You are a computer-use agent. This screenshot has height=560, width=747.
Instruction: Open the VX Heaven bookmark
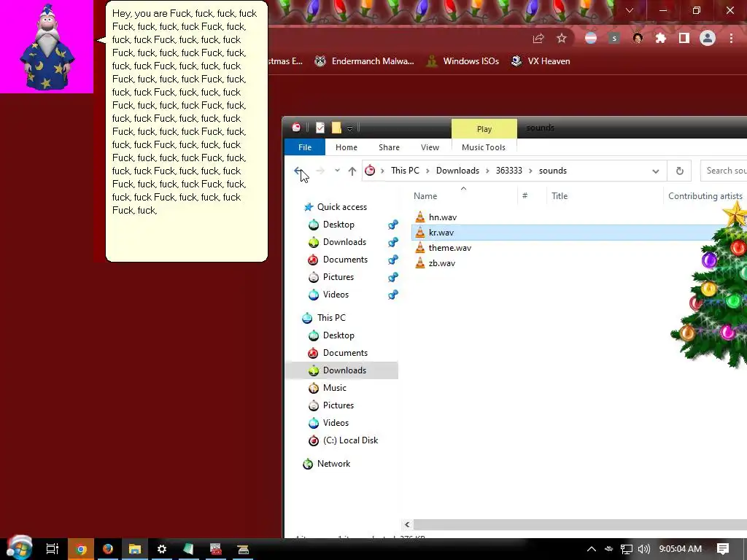(541, 61)
